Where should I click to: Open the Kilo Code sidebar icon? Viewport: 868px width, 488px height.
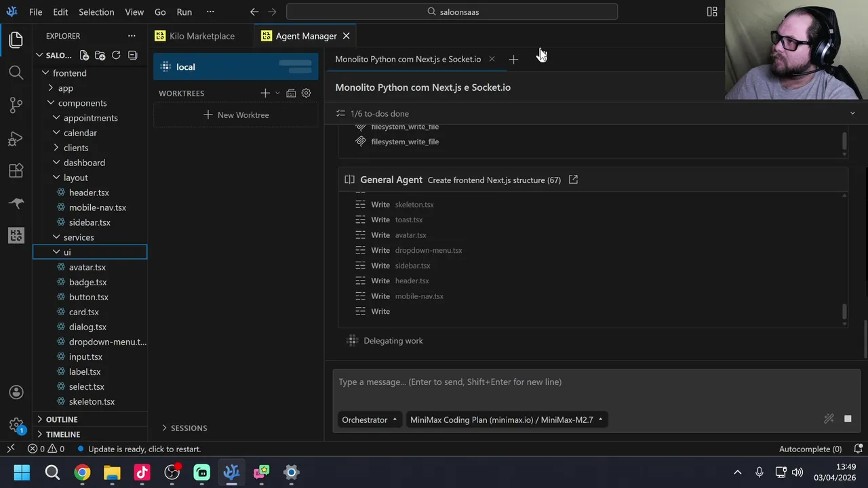(16, 235)
